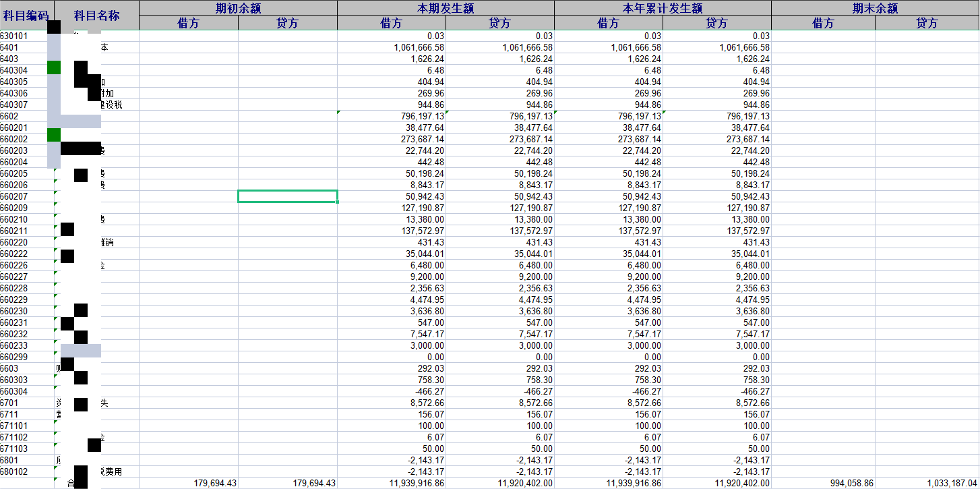
Task: Click the selected empty cell in row 660207
Action: pos(288,196)
